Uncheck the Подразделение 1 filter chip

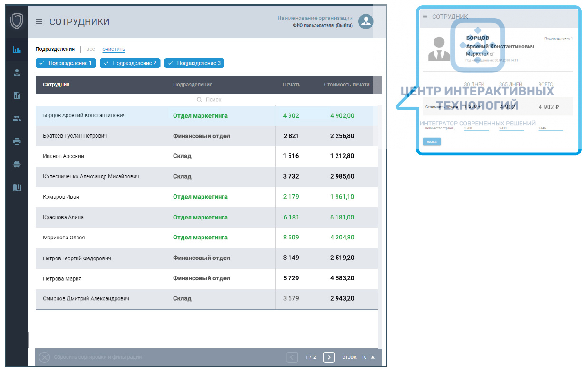point(66,63)
